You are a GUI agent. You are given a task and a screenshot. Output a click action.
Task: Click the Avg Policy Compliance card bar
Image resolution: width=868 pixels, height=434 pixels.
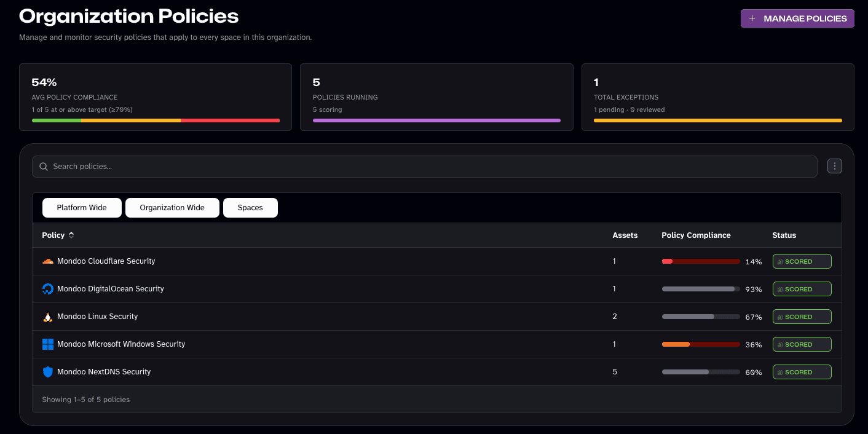coord(156,120)
